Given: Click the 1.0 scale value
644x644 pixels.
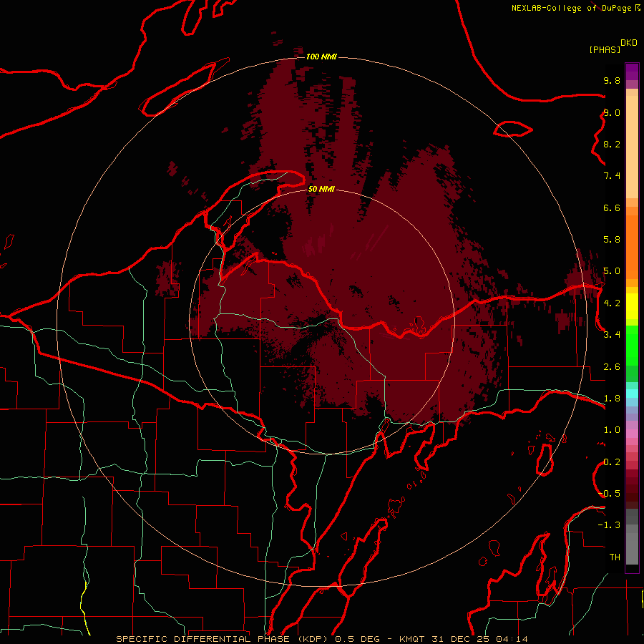Looking at the screenshot, I should point(612,430).
